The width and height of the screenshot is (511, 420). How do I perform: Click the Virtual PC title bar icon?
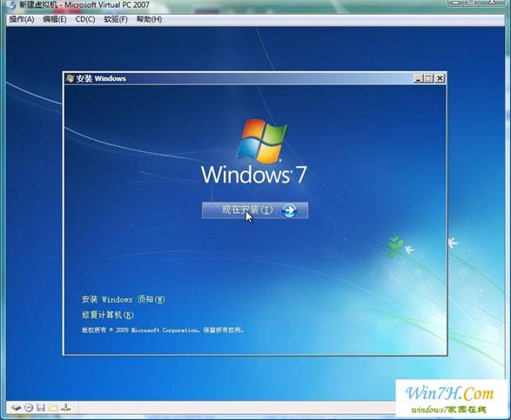click(11, 5)
